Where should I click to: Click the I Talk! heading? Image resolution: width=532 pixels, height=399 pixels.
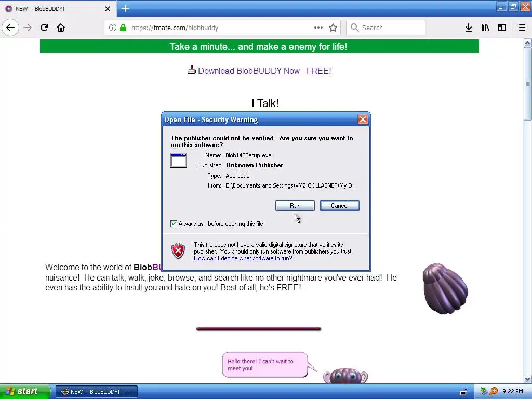click(x=265, y=103)
